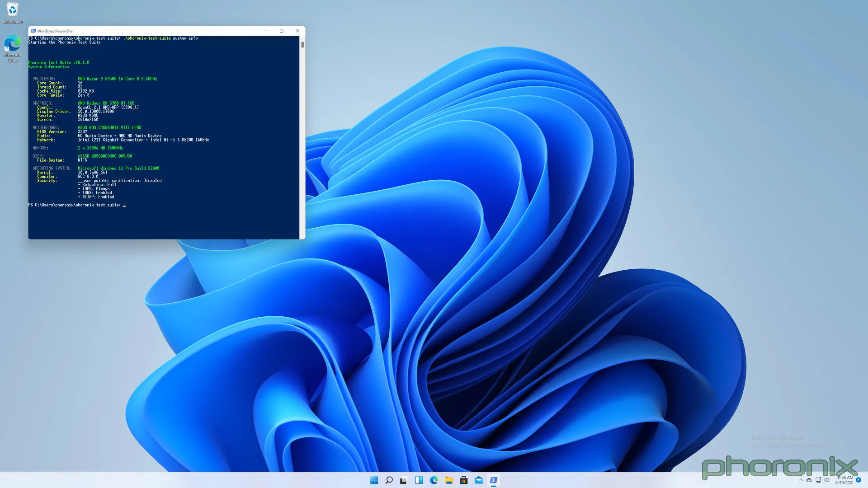The height and width of the screenshot is (488, 868).
Task: Open the Windows Start menu
Action: pos(374,480)
